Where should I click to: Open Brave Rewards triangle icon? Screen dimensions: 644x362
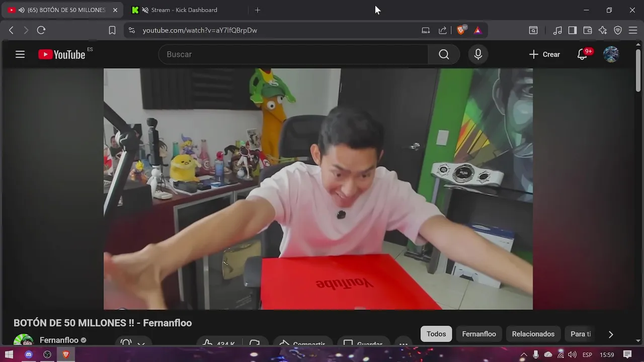[478, 30]
